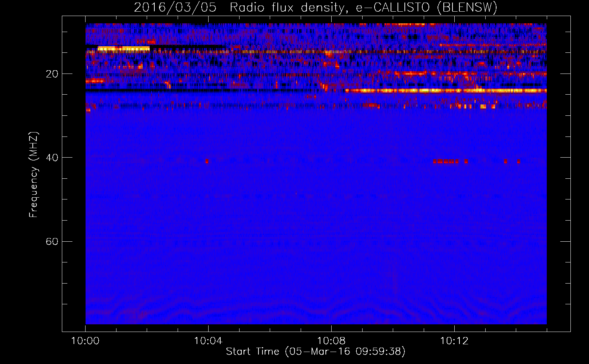This screenshot has width=589, height=364.
Task: Click the 'Start Time (05-Mar-16 09:59:38)' axis label
Action: click(x=316, y=351)
